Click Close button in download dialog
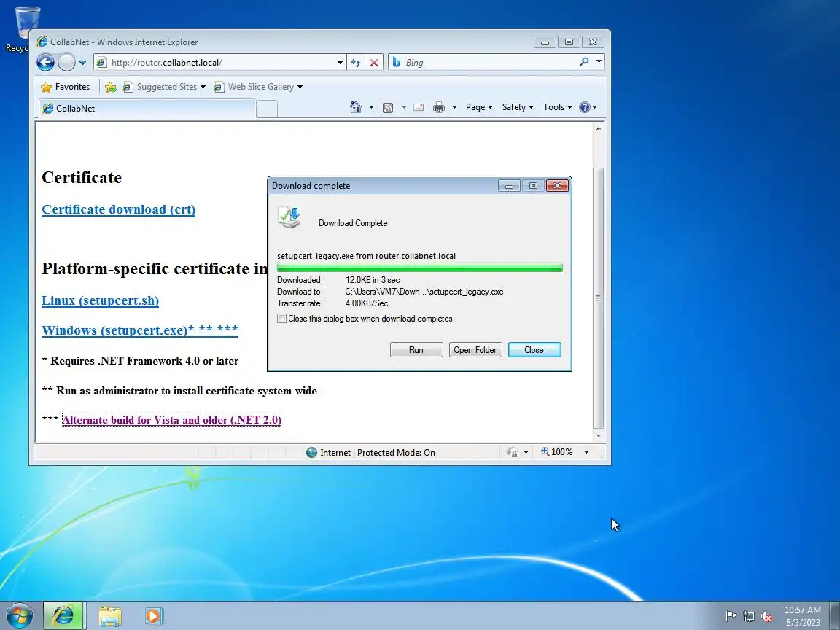Image resolution: width=840 pixels, height=630 pixels. (534, 350)
